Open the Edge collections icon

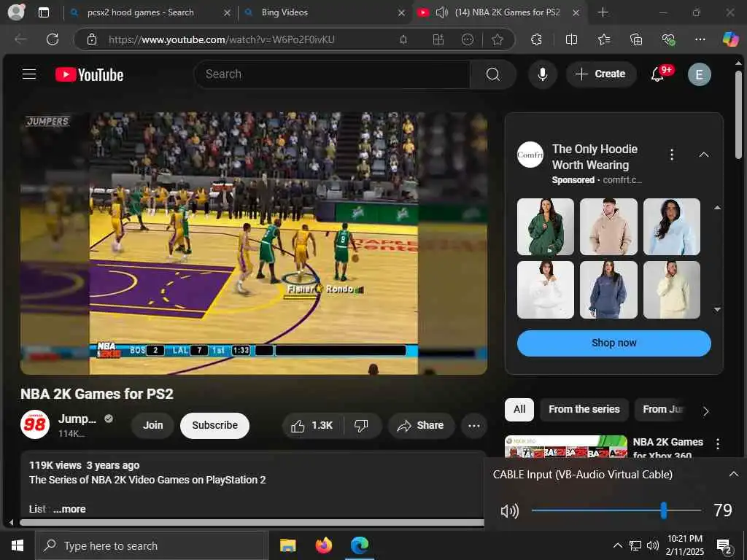[636, 39]
